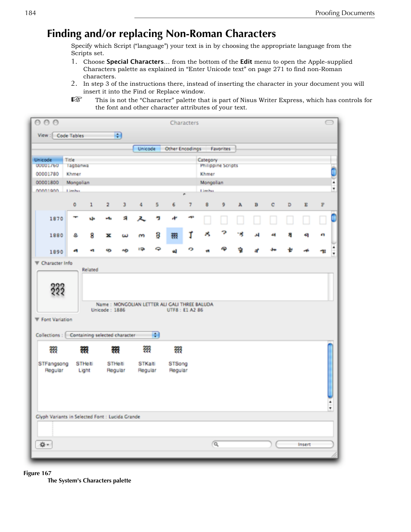The width and height of the screenshot is (411, 532).
Task: Click the window resize grip corner
Action: 334,454
